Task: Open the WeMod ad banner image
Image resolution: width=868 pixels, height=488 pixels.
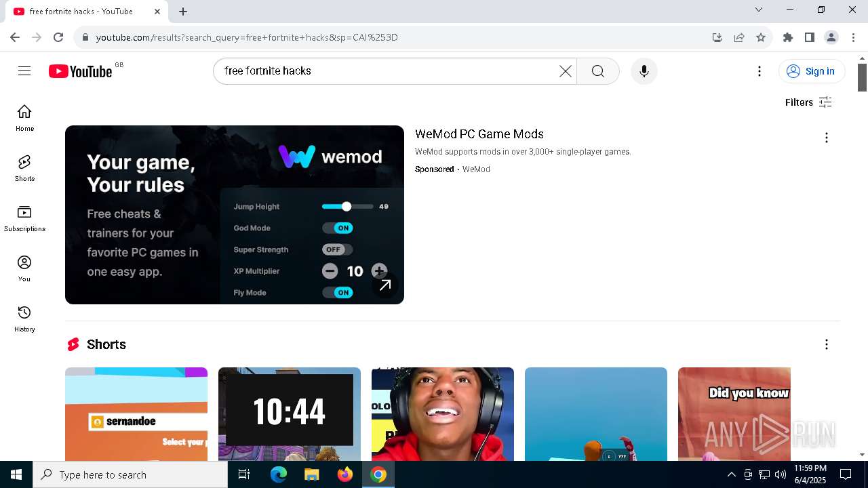Action: click(x=235, y=215)
